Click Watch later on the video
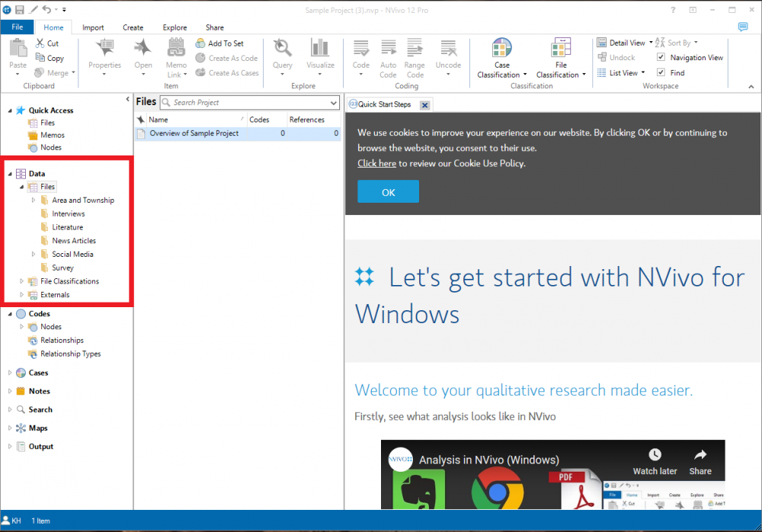Screen dimensions: 762x532 tap(655, 462)
